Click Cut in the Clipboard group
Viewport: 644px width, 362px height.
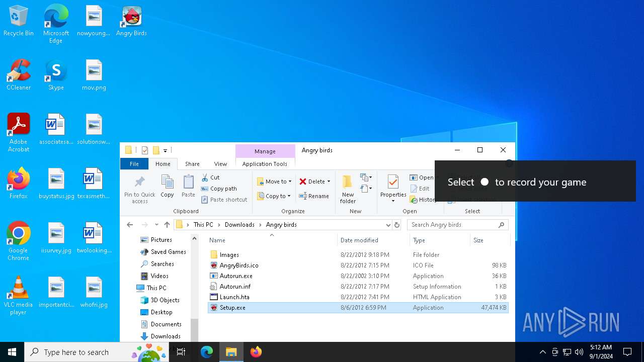pyautogui.click(x=211, y=177)
